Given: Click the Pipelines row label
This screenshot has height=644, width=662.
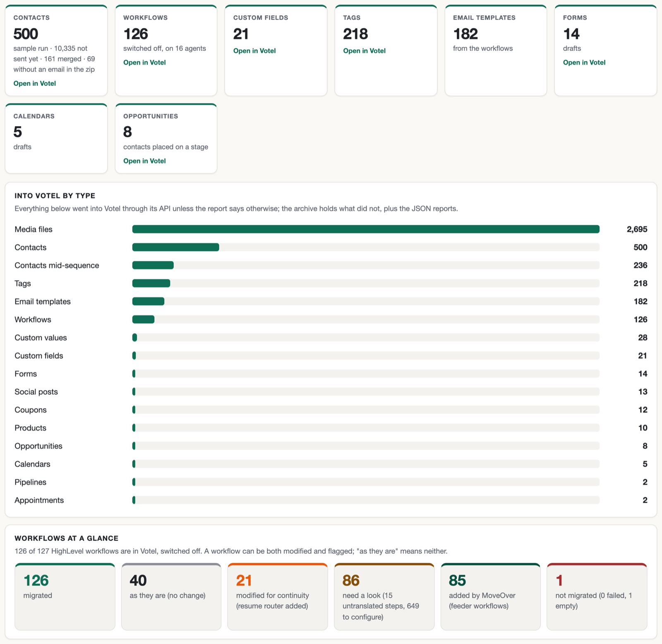Looking at the screenshot, I should (30, 482).
